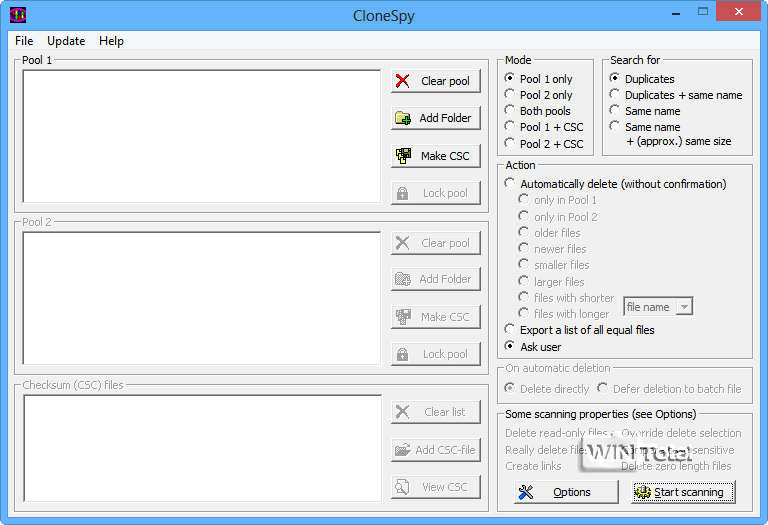The height and width of the screenshot is (525, 768).
Task: Click Pool 2 Make CSC button
Action: (x=435, y=317)
